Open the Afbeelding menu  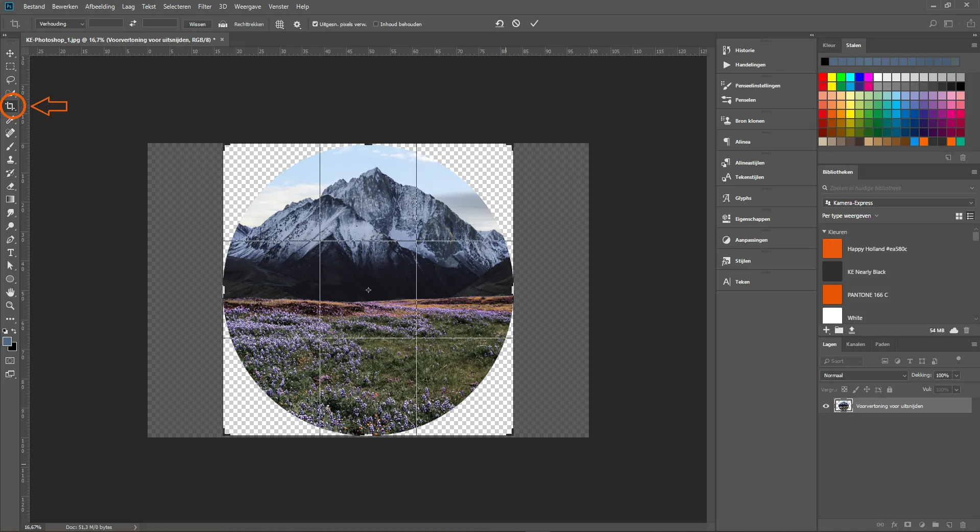pos(100,7)
